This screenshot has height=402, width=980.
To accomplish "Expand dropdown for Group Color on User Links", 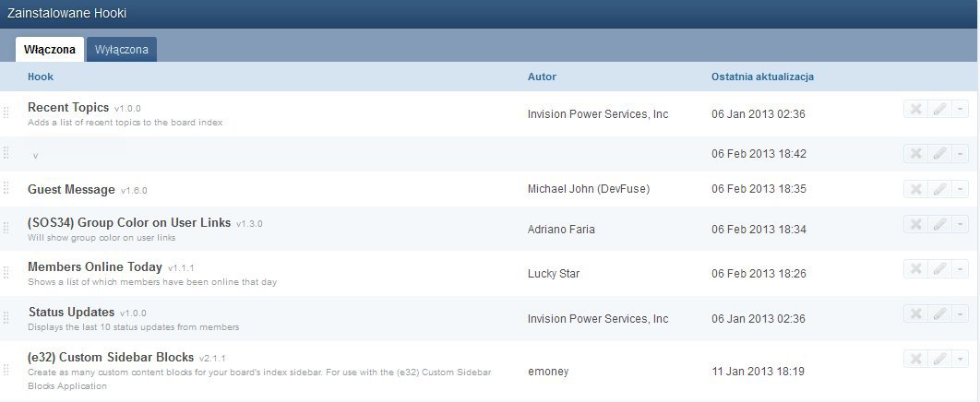I will (x=960, y=224).
